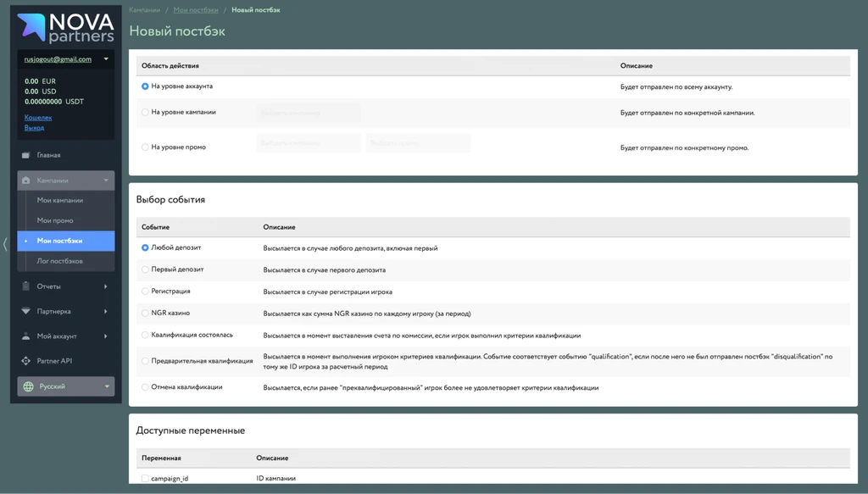Click the Главная home icon
868x494 pixels.
(25, 155)
